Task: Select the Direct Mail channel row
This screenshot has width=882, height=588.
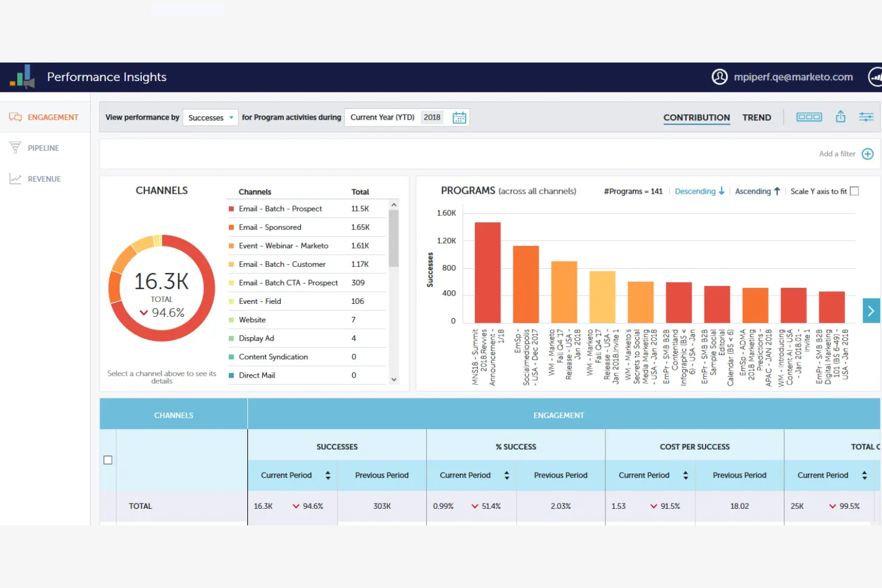Action: (x=307, y=375)
